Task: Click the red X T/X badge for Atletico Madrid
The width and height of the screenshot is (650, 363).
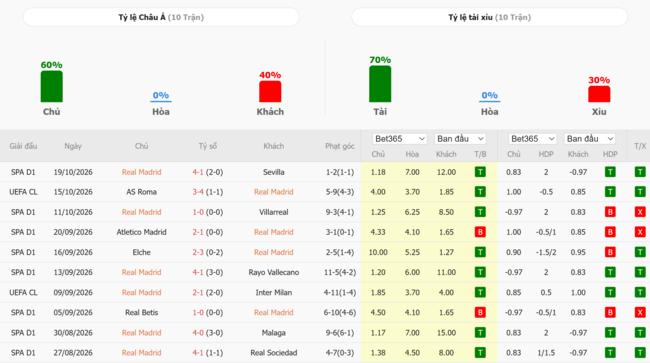Action: click(640, 232)
